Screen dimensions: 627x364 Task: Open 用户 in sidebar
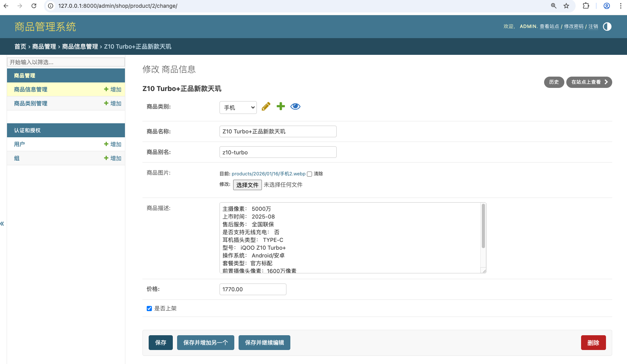pos(19,144)
